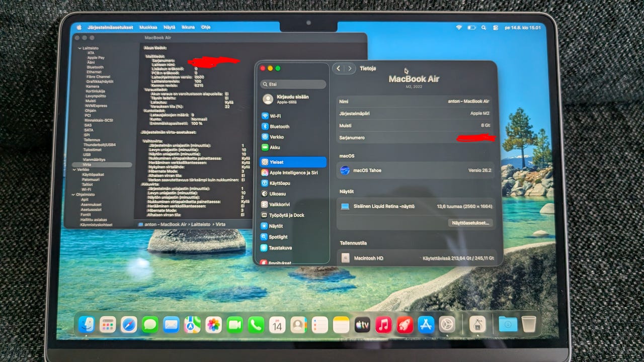
Task: Open Music from the Dock
Action: [x=383, y=325]
